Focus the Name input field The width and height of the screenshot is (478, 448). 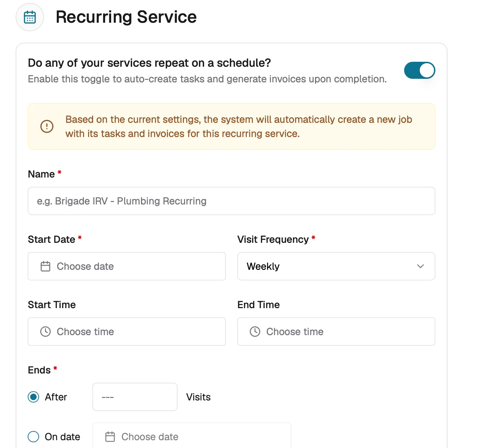click(x=232, y=201)
